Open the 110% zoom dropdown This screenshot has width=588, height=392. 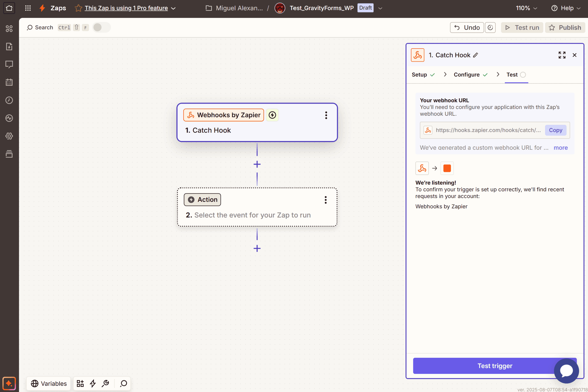pos(526,8)
